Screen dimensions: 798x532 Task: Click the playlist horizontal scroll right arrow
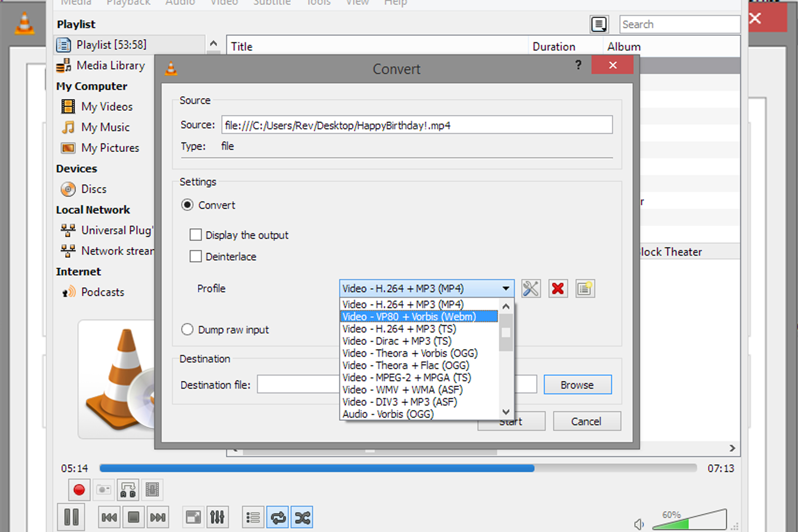[x=732, y=449]
